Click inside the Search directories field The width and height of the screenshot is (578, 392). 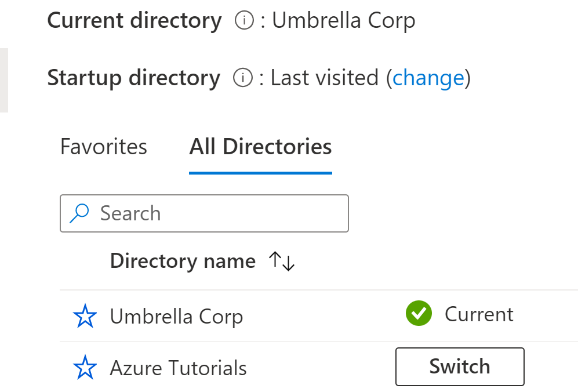click(203, 213)
